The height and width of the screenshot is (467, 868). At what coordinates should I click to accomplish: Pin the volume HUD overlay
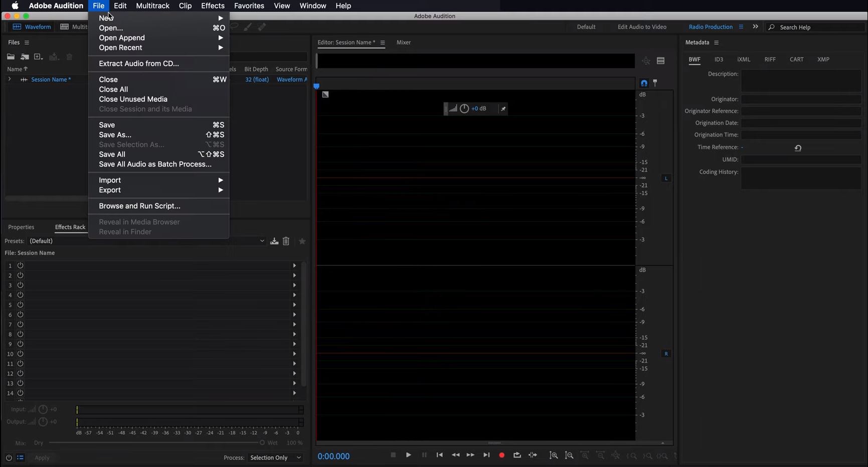pyautogui.click(x=503, y=108)
